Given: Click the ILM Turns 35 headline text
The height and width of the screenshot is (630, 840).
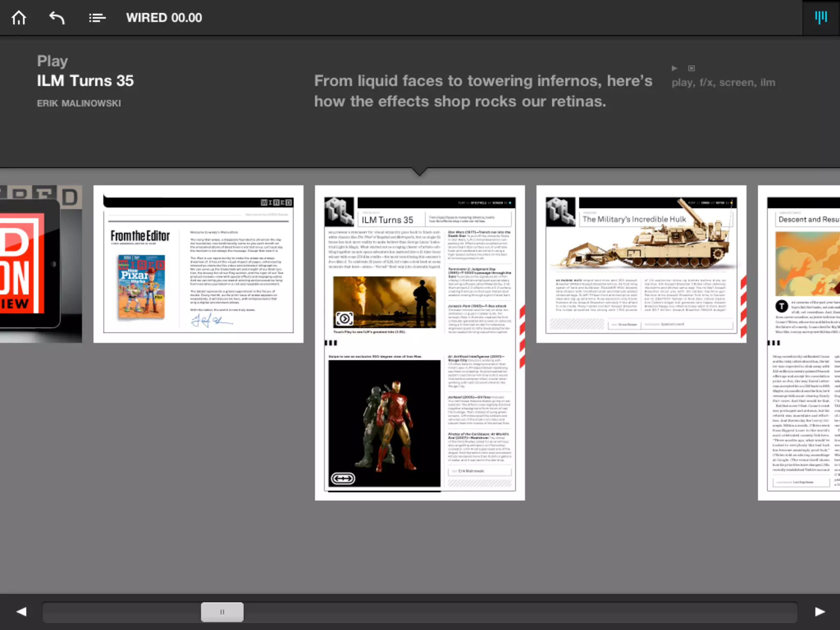Looking at the screenshot, I should [85, 81].
